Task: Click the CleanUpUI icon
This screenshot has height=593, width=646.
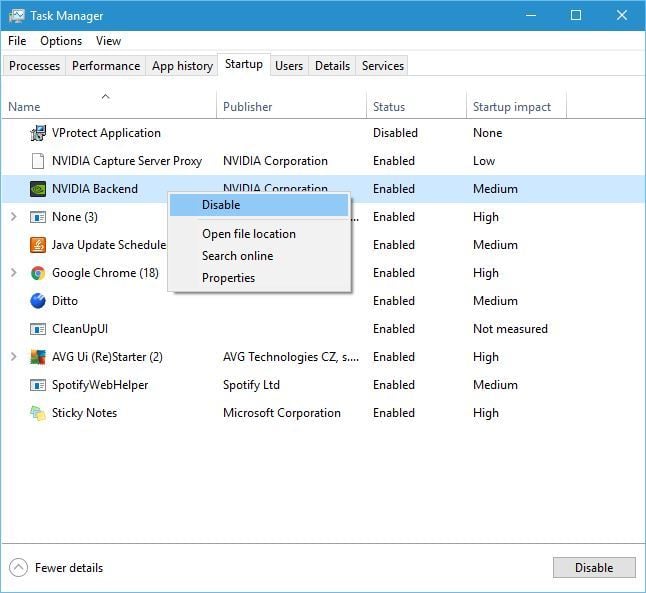Action: tap(38, 329)
